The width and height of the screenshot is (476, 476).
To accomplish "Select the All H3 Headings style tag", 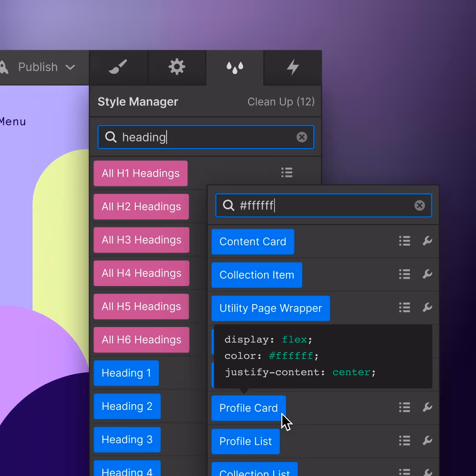I will click(x=141, y=240).
